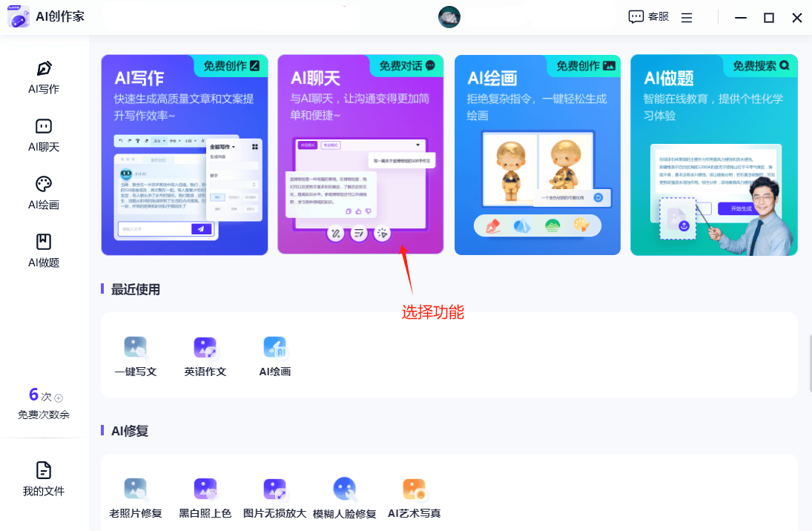Select AI做题 sidebar icon
This screenshot has height=531, width=812.
click(44, 250)
